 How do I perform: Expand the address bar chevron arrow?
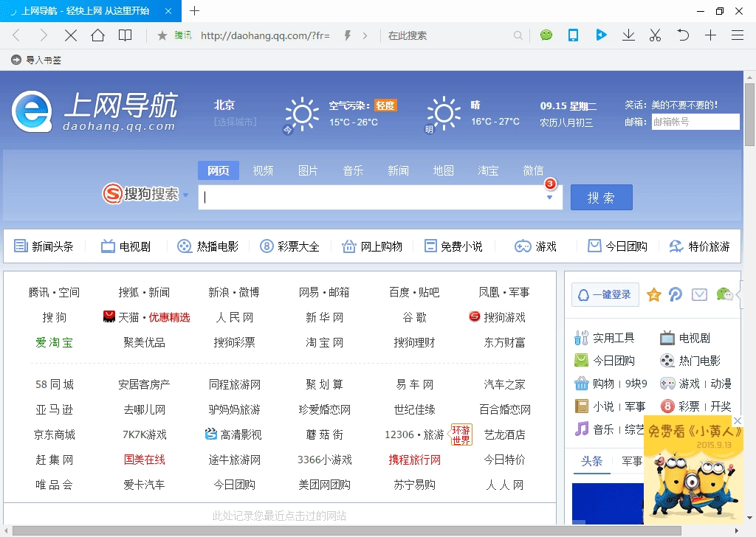[365, 35]
